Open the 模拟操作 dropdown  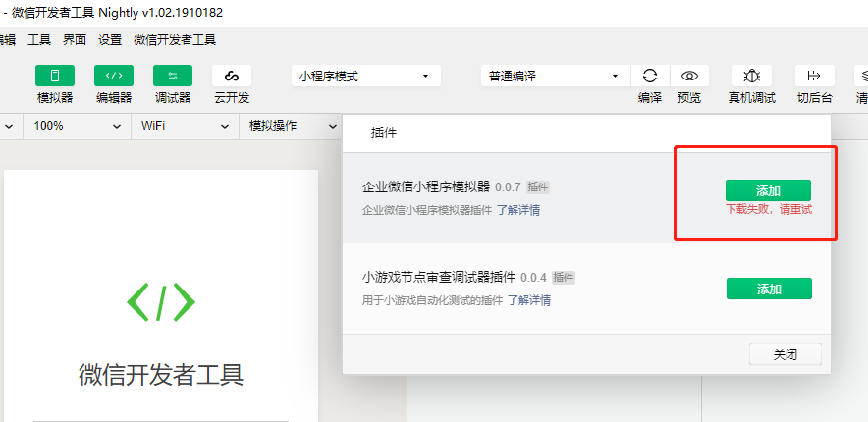(x=293, y=126)
